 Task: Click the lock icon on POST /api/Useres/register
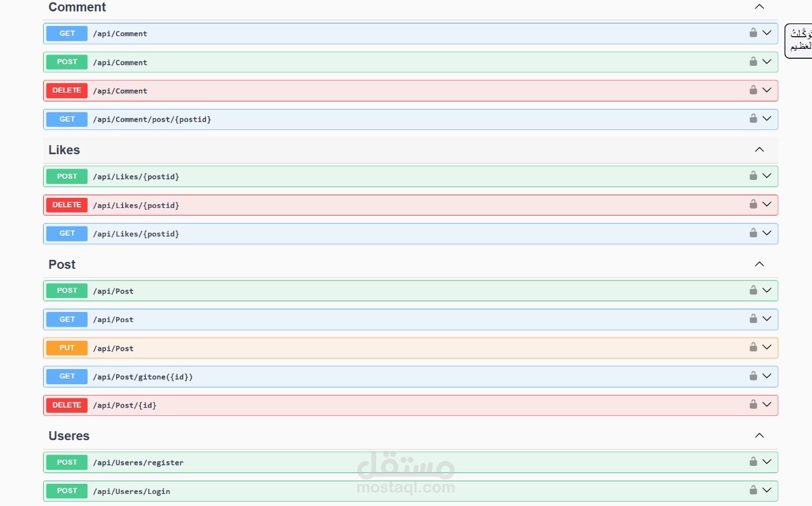click(753, 462)
